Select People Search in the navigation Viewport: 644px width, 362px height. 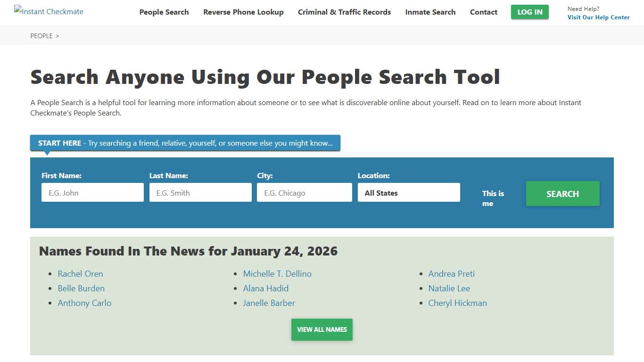click(x=164, y=12)
